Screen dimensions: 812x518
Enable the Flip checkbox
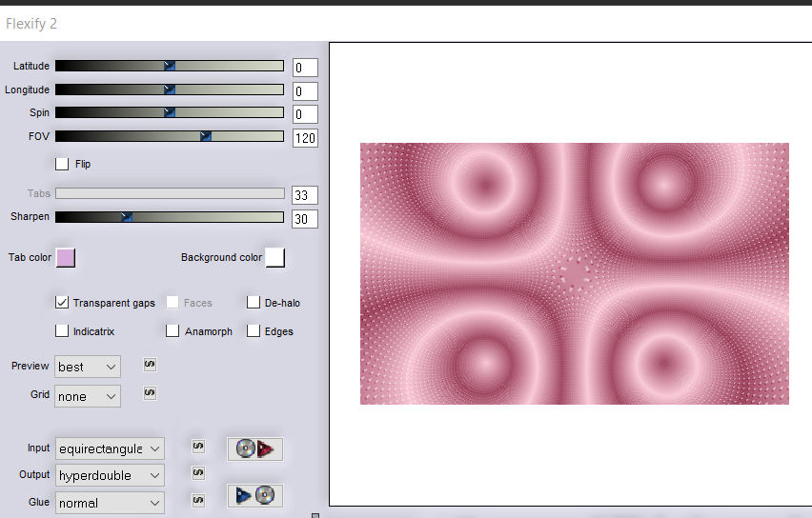point(62,164)
